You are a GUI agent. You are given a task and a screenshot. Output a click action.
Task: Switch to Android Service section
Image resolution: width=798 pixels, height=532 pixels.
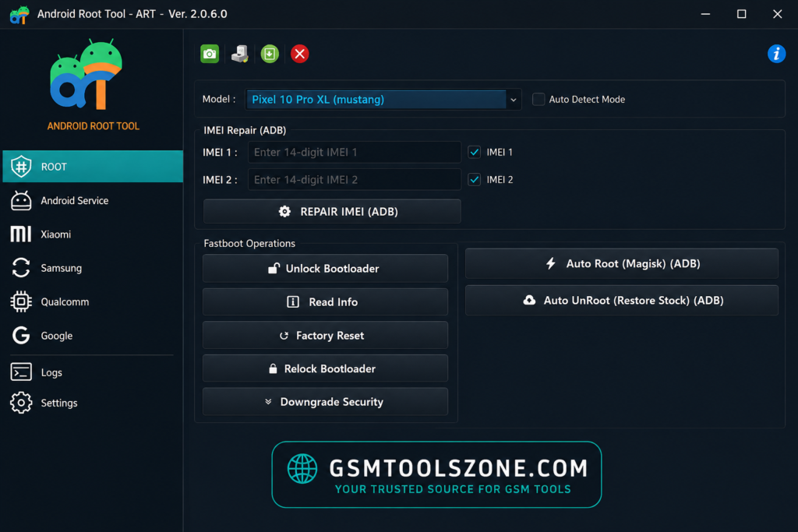pos(93,200)
